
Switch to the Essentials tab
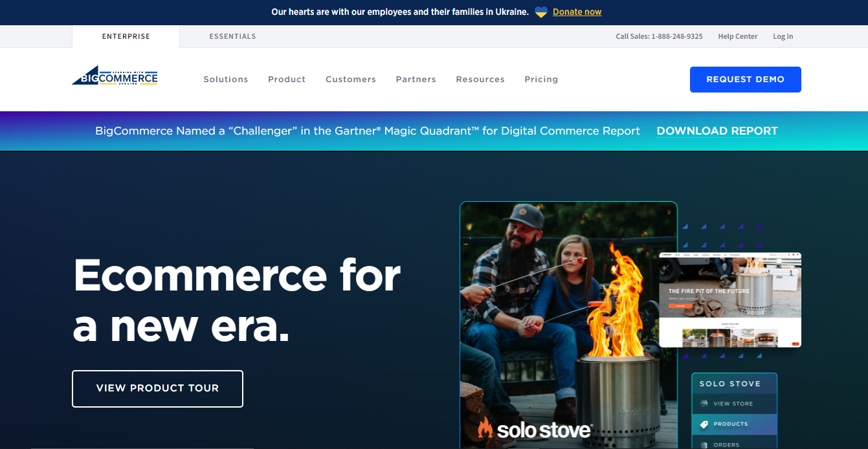[232, 36]
